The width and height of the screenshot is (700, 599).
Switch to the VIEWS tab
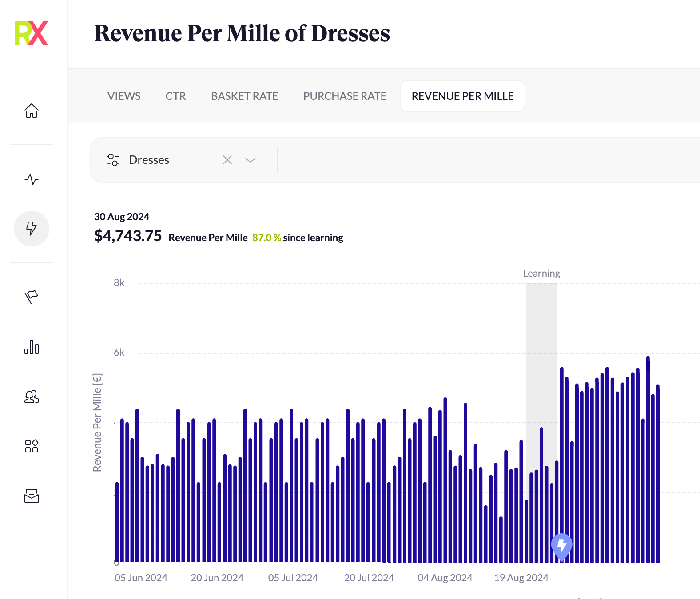(124, 96)
